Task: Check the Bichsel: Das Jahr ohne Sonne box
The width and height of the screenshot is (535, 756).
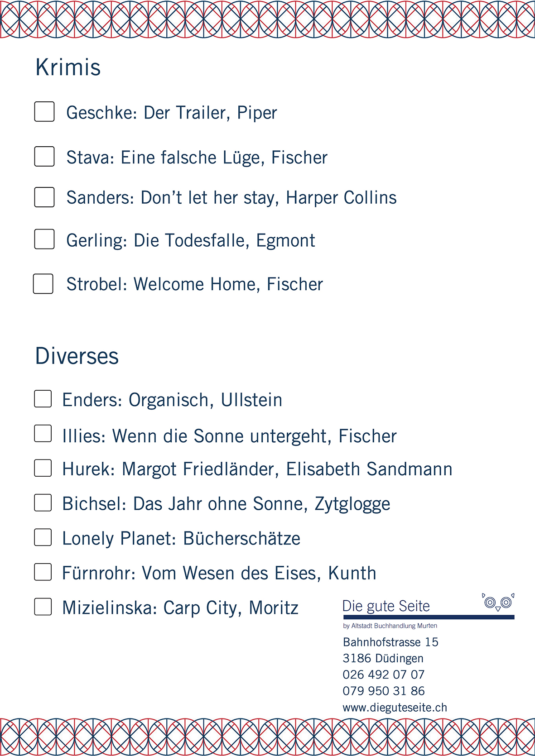Action: [x=43, y=502]
